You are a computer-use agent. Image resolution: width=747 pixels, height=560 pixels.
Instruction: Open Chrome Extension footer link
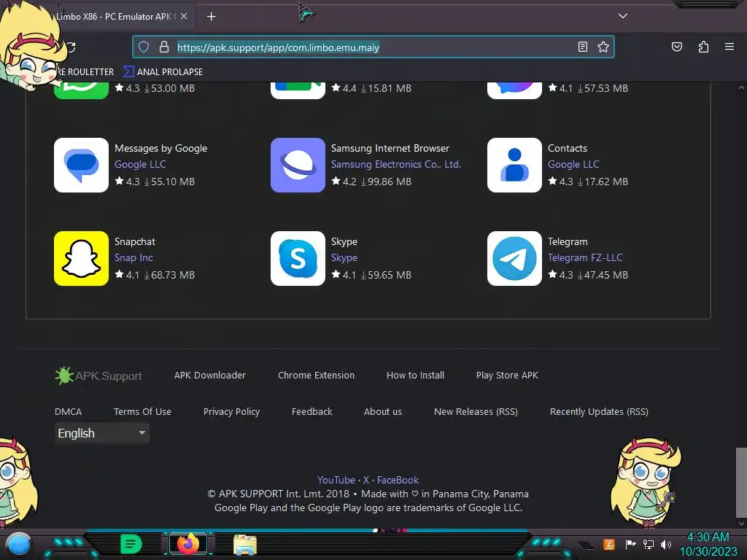pos(317,376)
